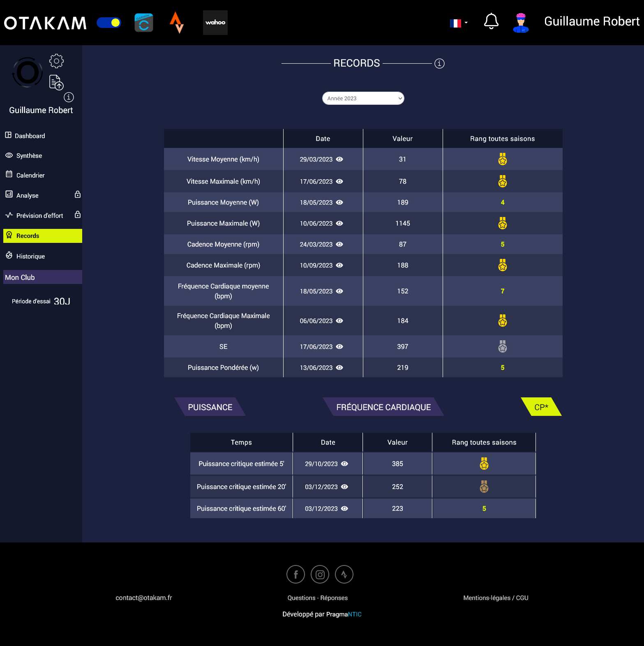Click lock icon next to Analyse
Image resolution: width=644 pixels, height=646 pixels.
(x=78, y=194)
